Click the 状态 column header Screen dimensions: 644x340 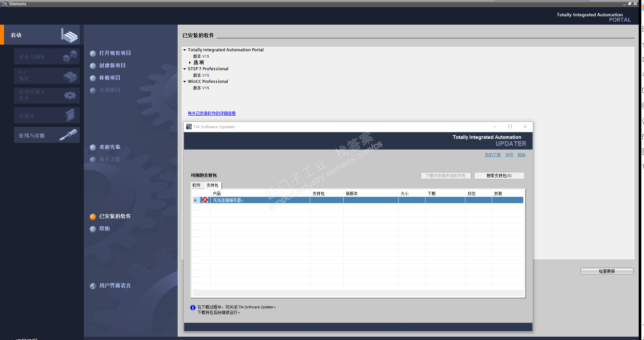478,193
